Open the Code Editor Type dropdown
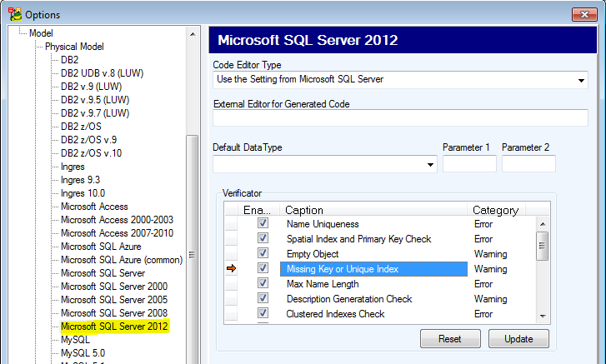 (x=581, y=81)
